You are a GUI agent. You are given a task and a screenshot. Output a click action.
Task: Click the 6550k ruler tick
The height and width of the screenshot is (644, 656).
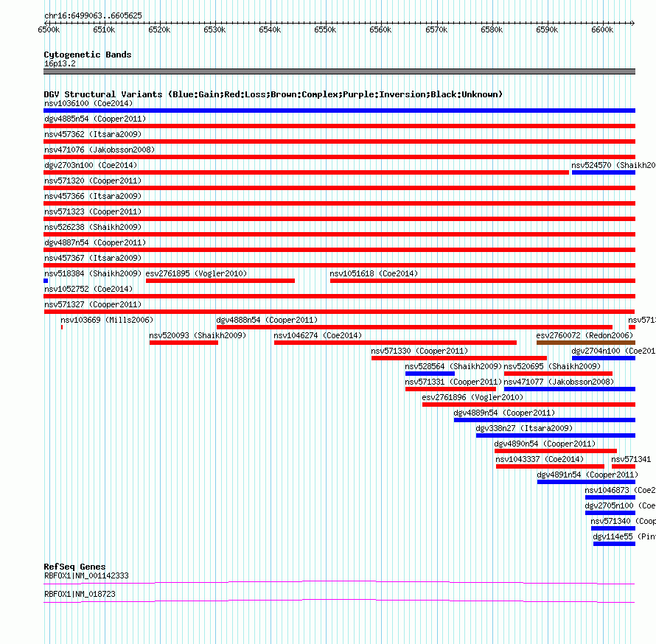tap(326, 29)
